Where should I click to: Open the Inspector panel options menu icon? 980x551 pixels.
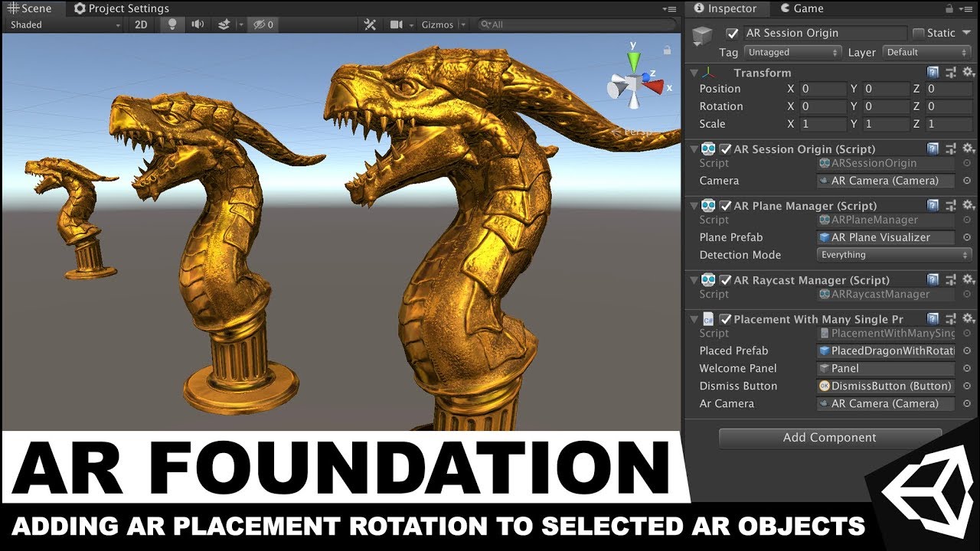click(968, 8)
